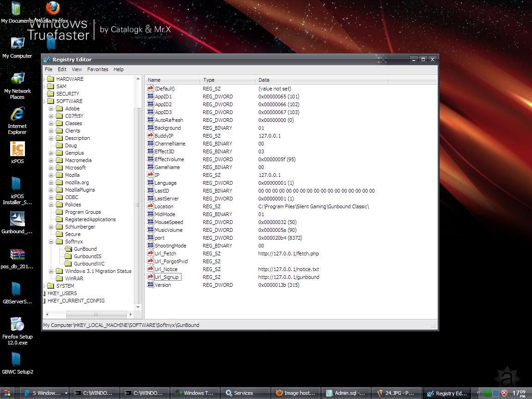Image resolution: width=532 pixels, height=399 pixels.
Task: Select the AppID1 DWORD value icon
Action: (150, 97)
